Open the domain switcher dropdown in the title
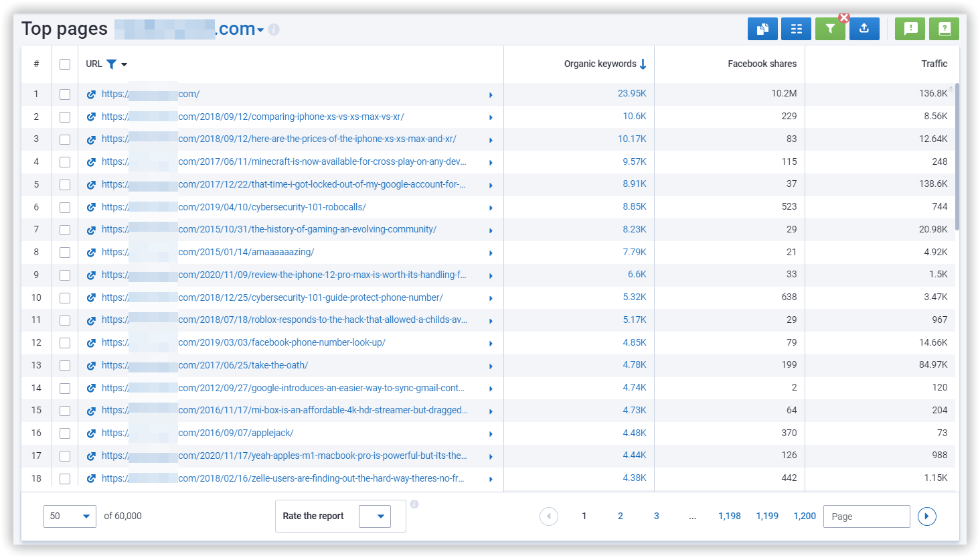 point(262,29)
